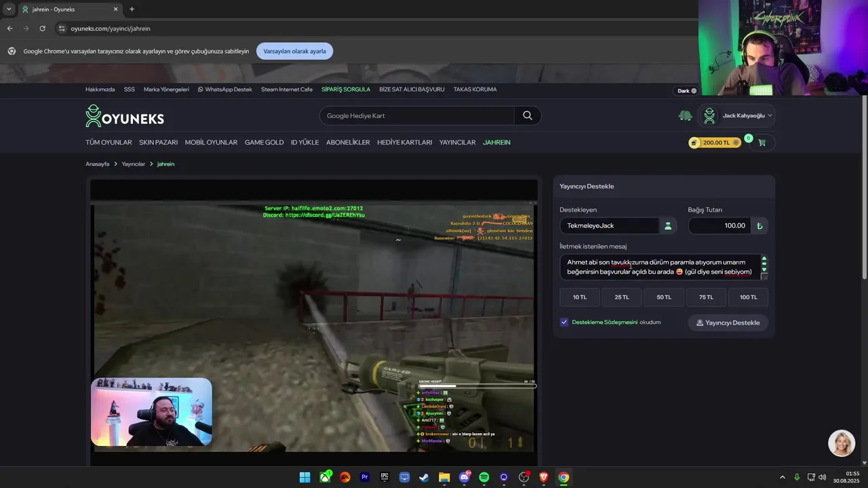Click the search magnifier icon
868x488 pixels.
(528, 116)
